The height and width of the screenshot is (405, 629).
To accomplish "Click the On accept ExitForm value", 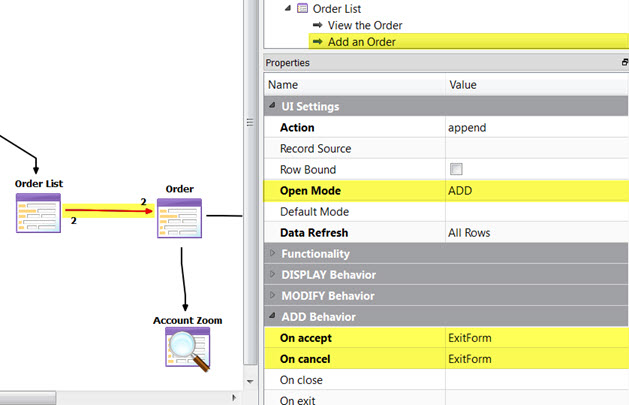I will pyautogui.click(x=470, y=338).
